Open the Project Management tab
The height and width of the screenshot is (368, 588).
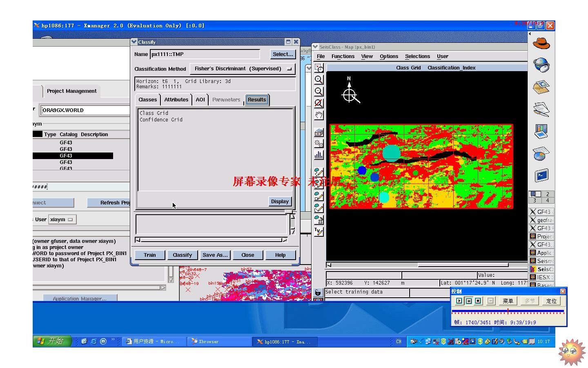[72, 91]
